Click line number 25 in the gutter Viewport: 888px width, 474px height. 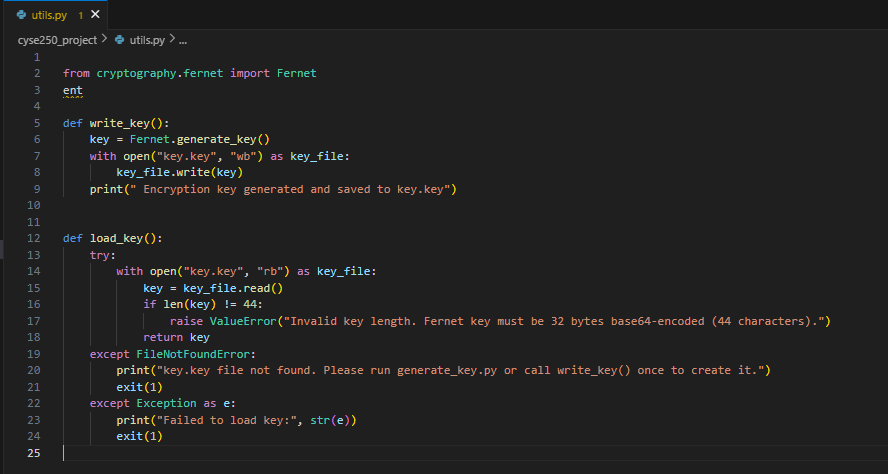click(34, 453)
